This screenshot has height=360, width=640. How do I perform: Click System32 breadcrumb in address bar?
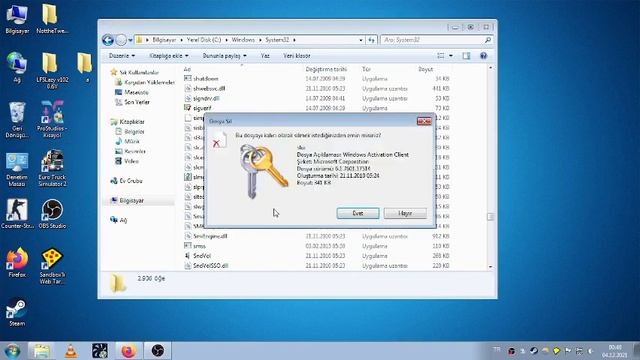coord(277,40)
